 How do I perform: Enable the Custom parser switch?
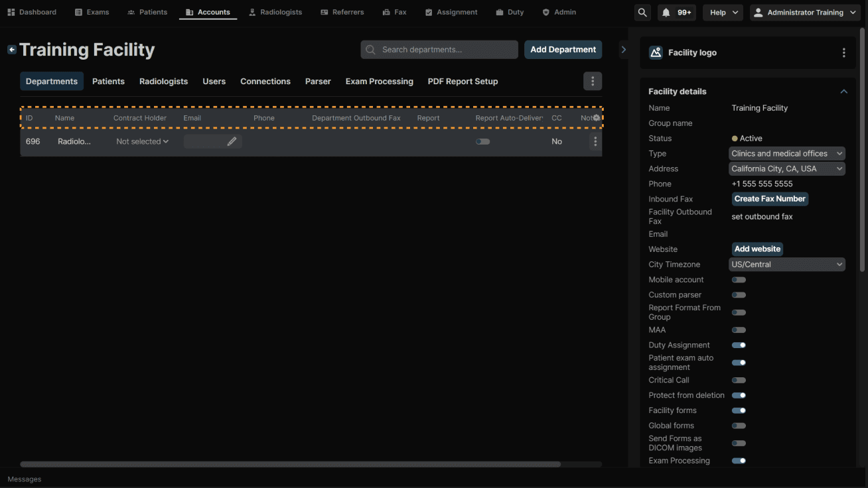[739, 295]
